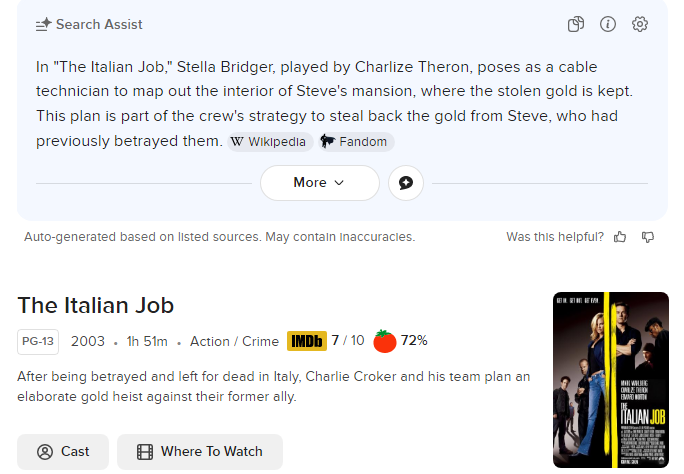Select the Action / Crime genre text
Screen dimensions: 684x474
(x=234, y=341)
